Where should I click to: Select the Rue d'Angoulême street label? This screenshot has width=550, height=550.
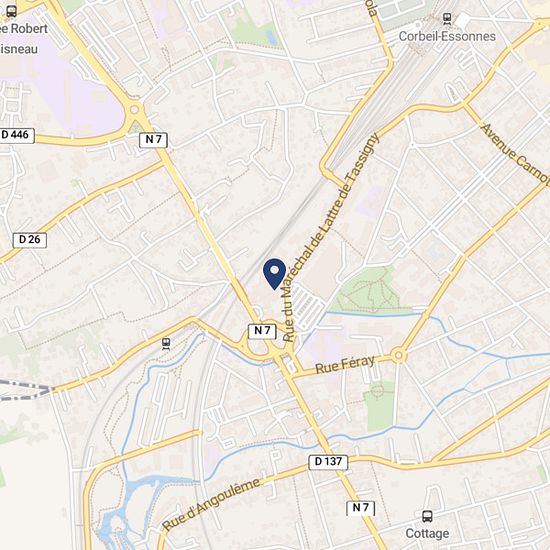pyautogui.click(x=212, y=504)
